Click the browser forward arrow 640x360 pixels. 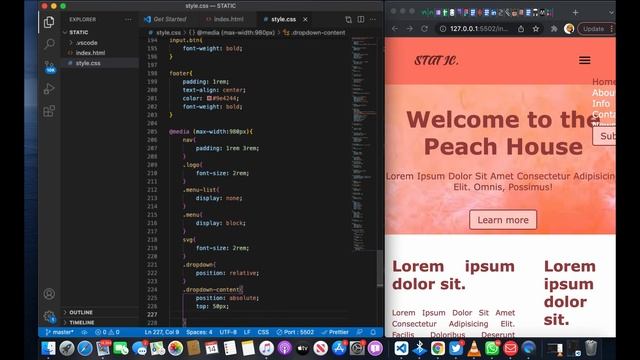point(409,29)
